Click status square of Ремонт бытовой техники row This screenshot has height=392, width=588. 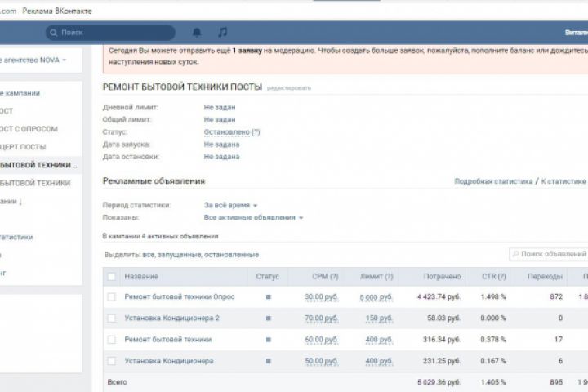click(x=268, y=339)
